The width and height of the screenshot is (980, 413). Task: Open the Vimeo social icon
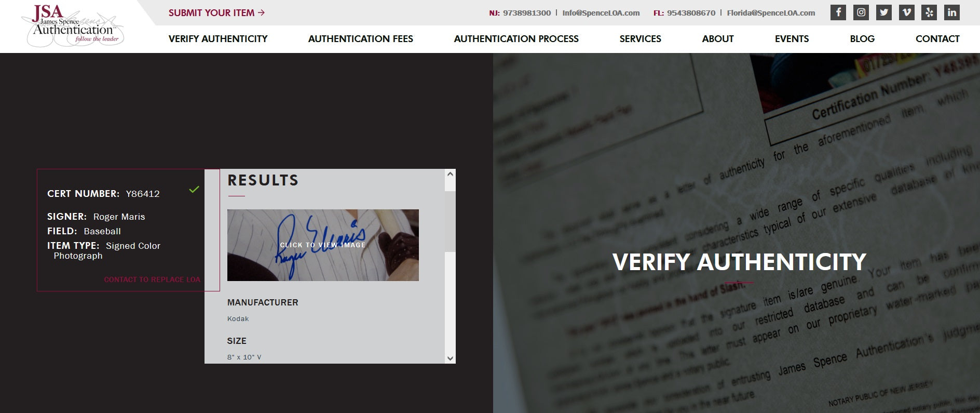click(x=906, y=12)
